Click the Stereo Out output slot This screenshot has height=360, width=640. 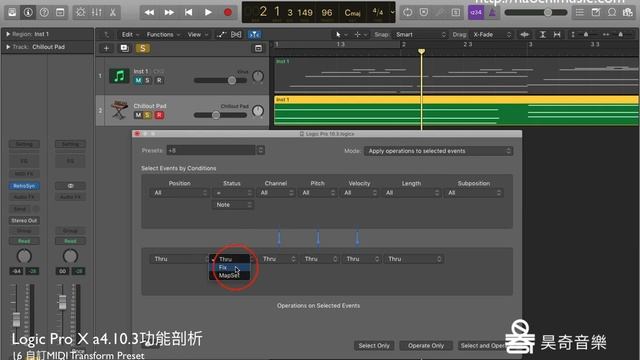tap(24, 220)
